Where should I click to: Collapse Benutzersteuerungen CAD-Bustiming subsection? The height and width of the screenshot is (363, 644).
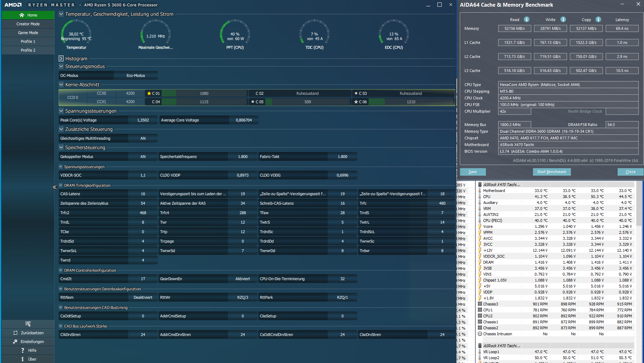61,308
